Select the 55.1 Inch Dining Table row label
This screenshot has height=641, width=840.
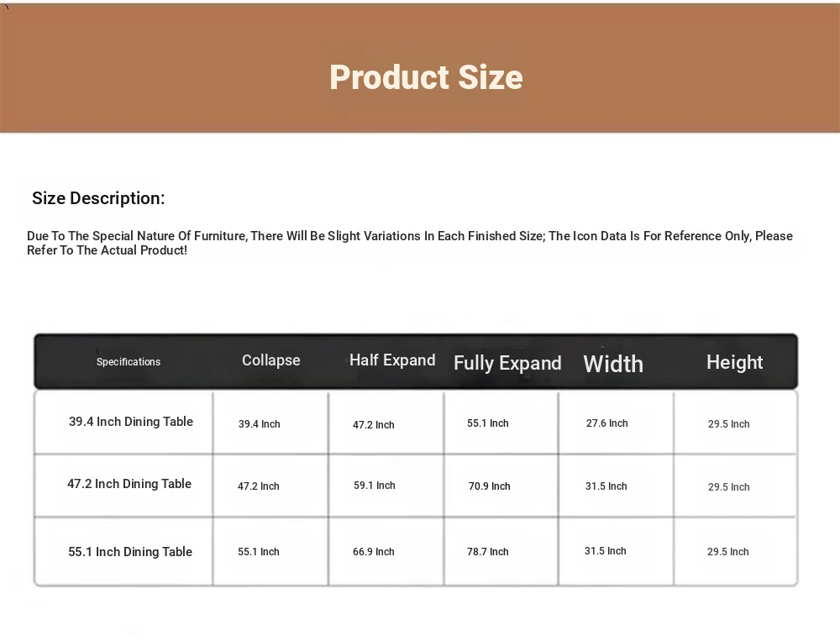[x=130, y=552]
